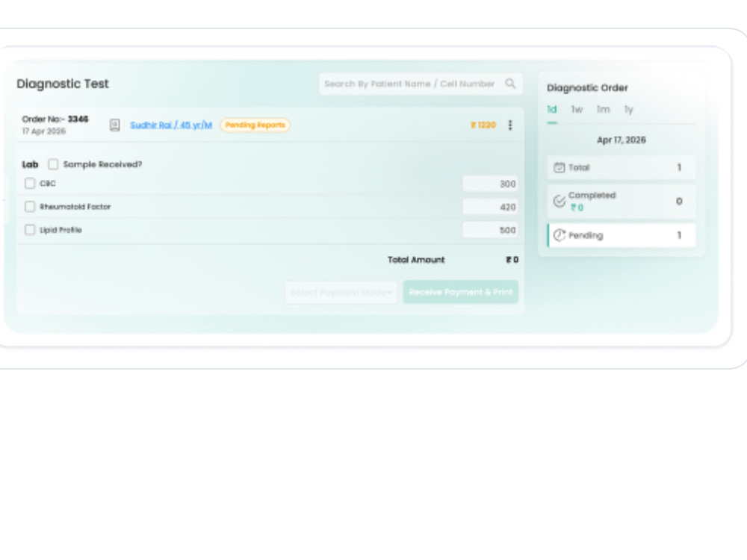Switch to the 1w tab
The height and width of the screenshot is (560, 747).
tap(577, 110)
